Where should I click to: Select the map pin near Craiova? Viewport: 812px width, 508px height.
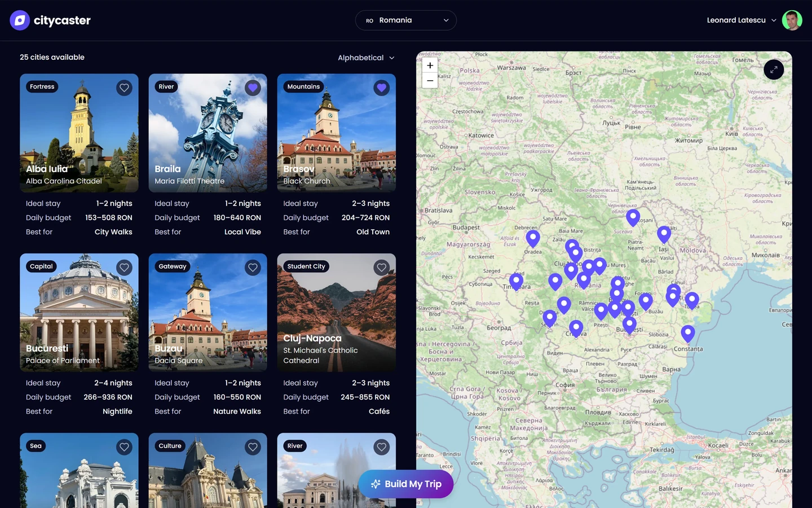pyautogui.click(x=576, y=328)
